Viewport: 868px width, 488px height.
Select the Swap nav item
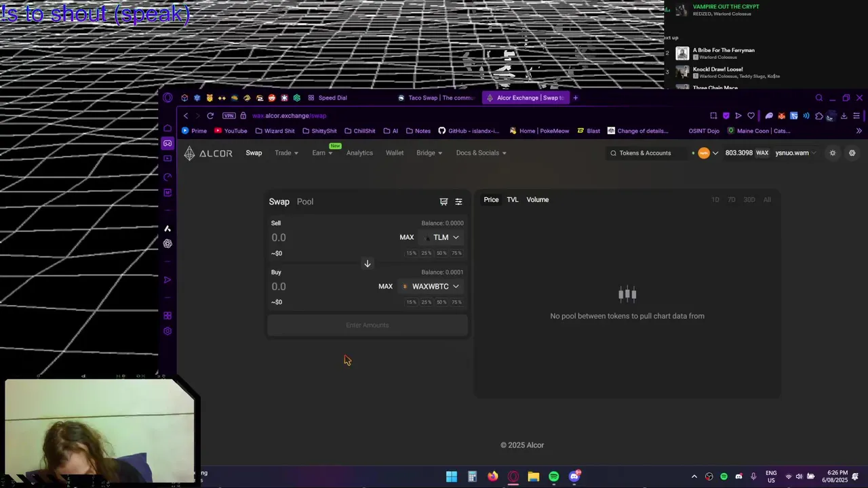254,153
